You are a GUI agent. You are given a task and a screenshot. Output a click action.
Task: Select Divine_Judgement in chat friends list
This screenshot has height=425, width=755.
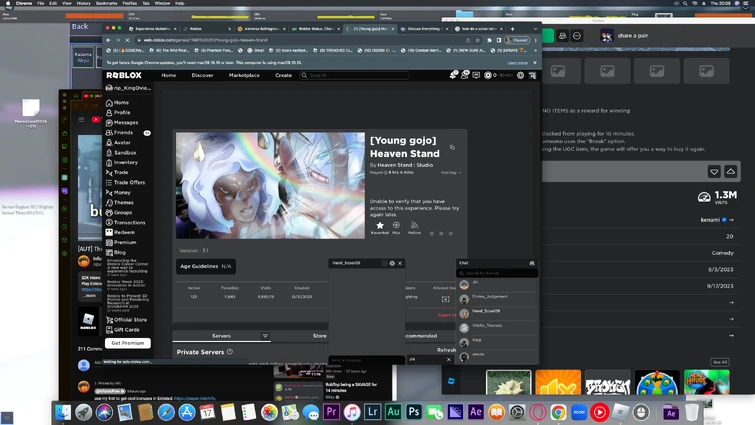491,297
